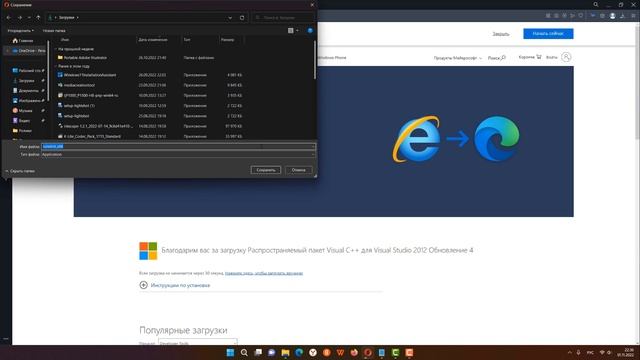Screen dimensions: 640x360
Task: Click the folder search field
Action: (283, 18)
